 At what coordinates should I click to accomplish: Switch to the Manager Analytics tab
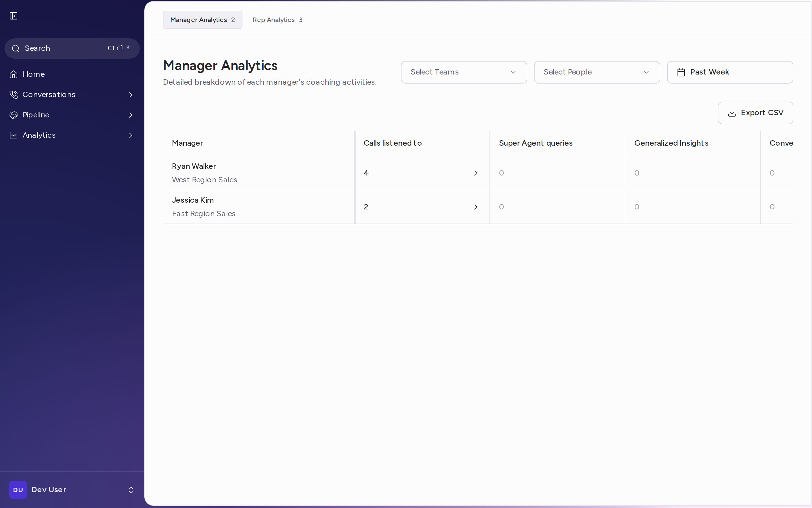click(x=202, y=20)
